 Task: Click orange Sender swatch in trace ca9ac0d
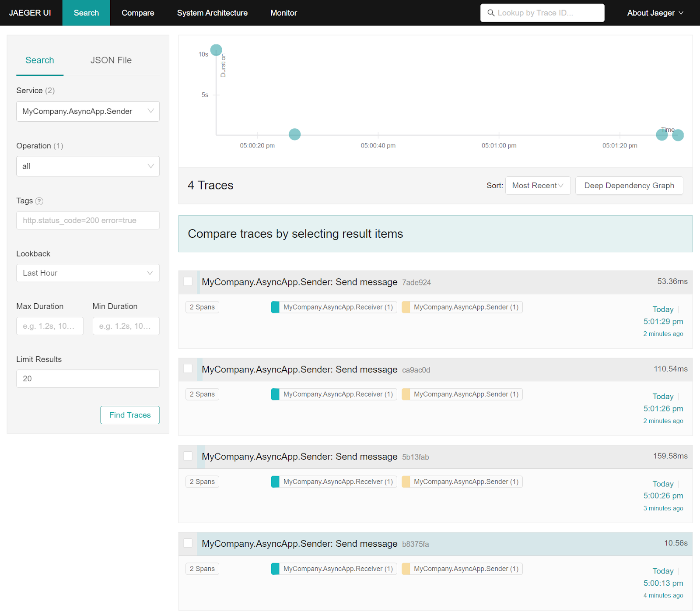pyautogui.click(x=406, y=394)
